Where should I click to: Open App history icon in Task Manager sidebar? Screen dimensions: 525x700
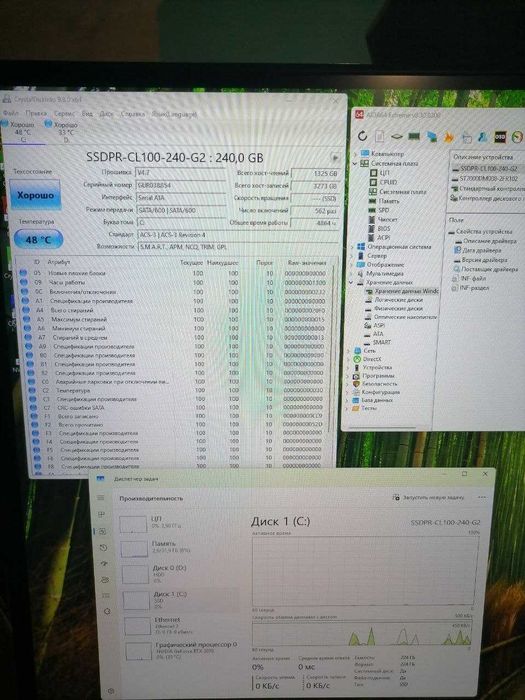(103, 548)
